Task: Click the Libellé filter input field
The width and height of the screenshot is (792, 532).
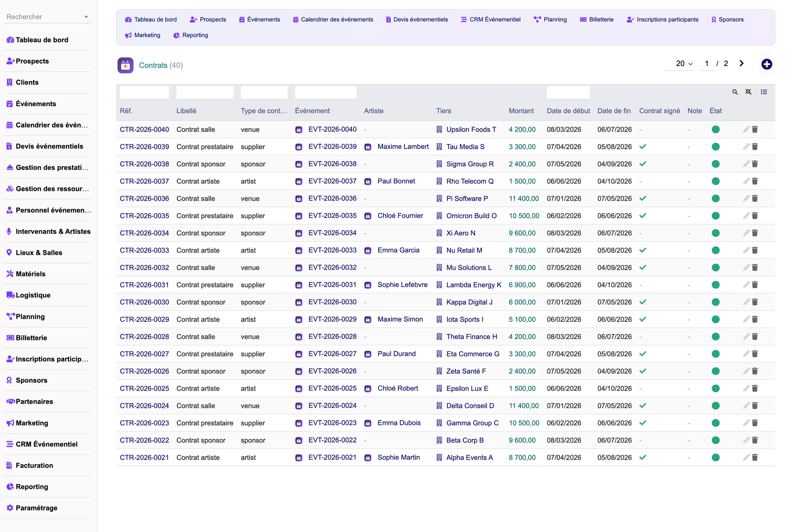Action: (205, 92)
